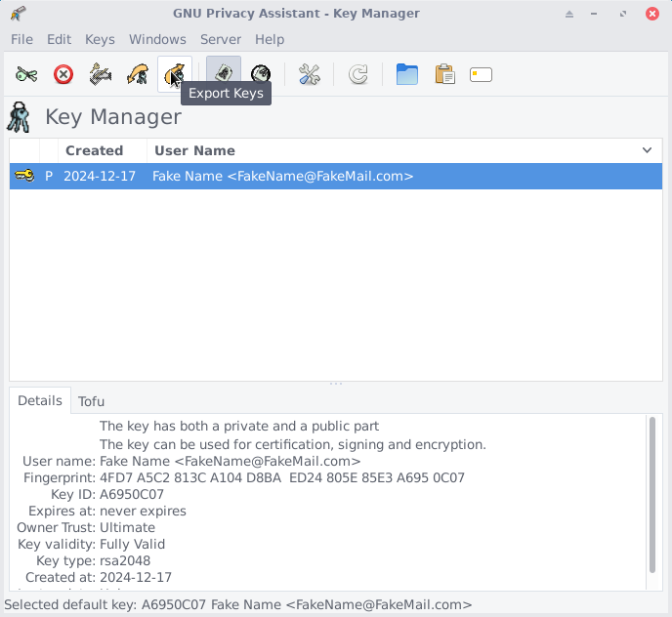The height and width of the screenshot is (617, 672).
Task: Open the Smartcard manager icon
Action: point(481,74)
